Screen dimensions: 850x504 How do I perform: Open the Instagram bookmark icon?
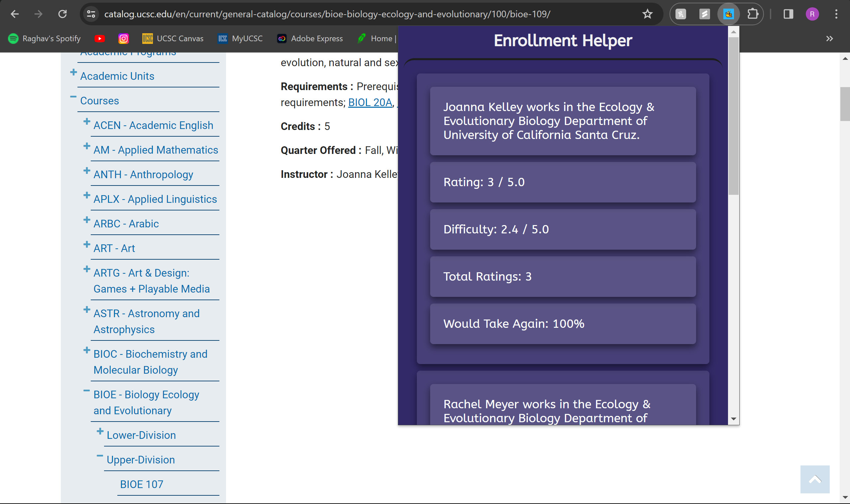coord(123,38)
